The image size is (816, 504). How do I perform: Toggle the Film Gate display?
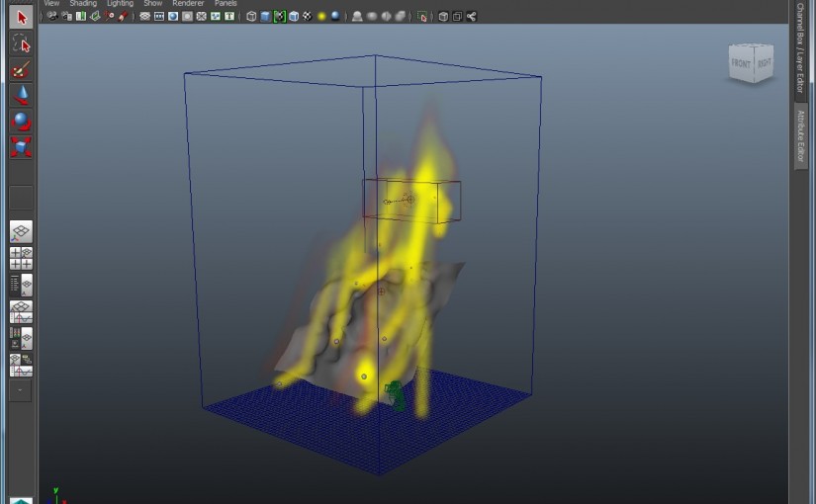[x=158, y=16]
